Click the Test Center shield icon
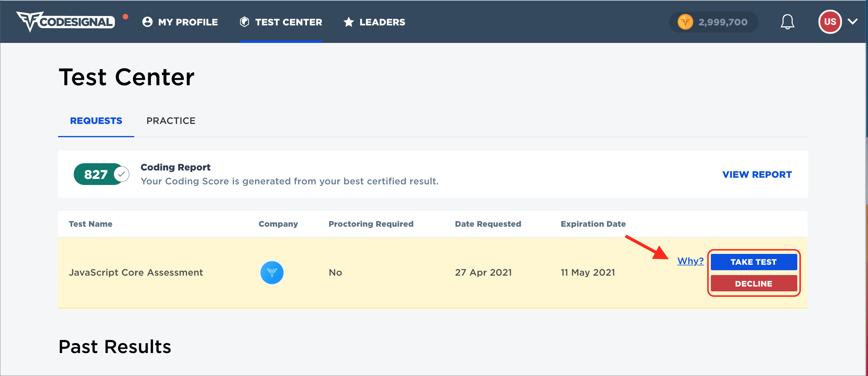The height and width of the screenshot is (376, 868). coord(244,22)
